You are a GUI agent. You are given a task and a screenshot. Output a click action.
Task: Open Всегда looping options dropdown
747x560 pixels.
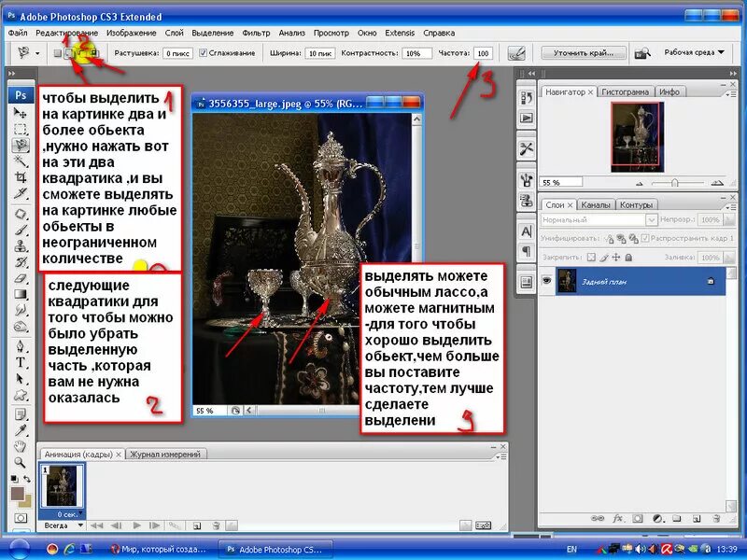[x=63, y=525]
